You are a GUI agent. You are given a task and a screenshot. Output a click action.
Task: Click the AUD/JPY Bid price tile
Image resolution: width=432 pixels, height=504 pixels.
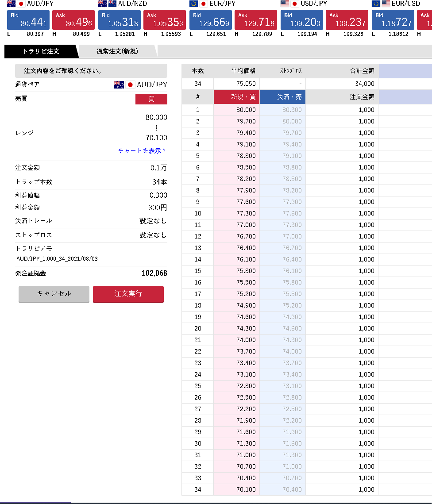click(x=28, y=20)
